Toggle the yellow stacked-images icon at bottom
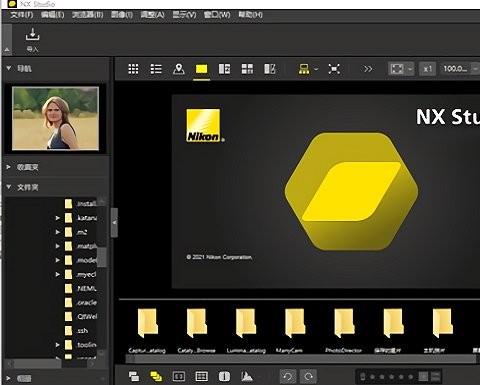480x385 pixels. 156,376
